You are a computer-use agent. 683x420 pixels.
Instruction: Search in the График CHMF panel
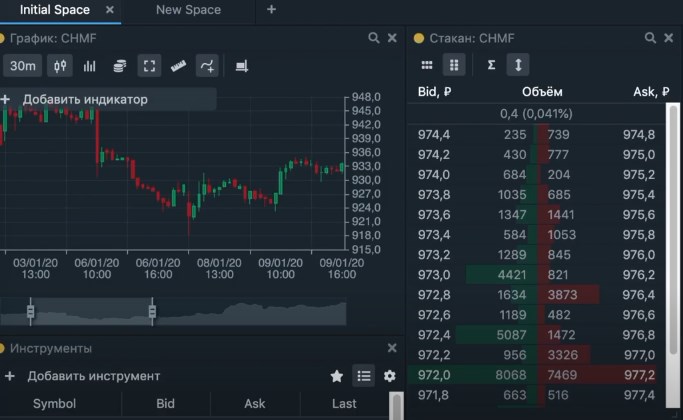[x=373, y=38]
